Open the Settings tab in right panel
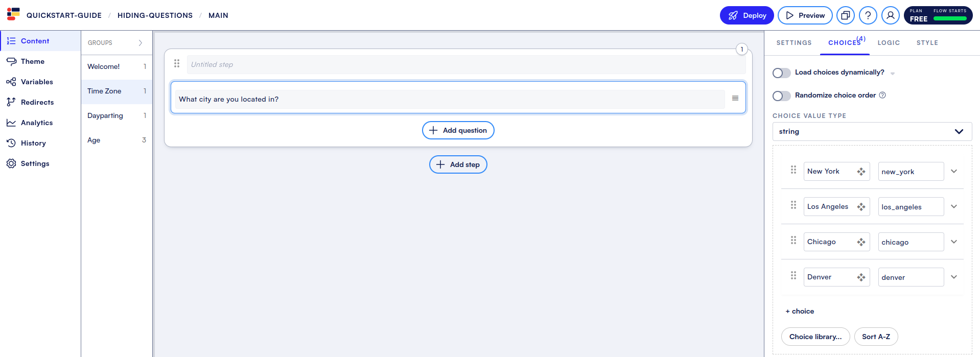This screenshot has width=980, height=357. [x=794, y=43]
